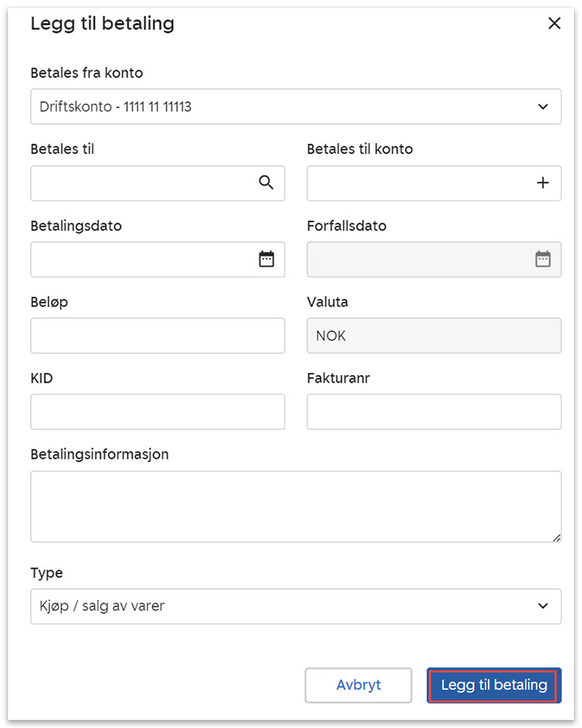Expand the Betales fra konto dropdown

(x=542, y=107)
